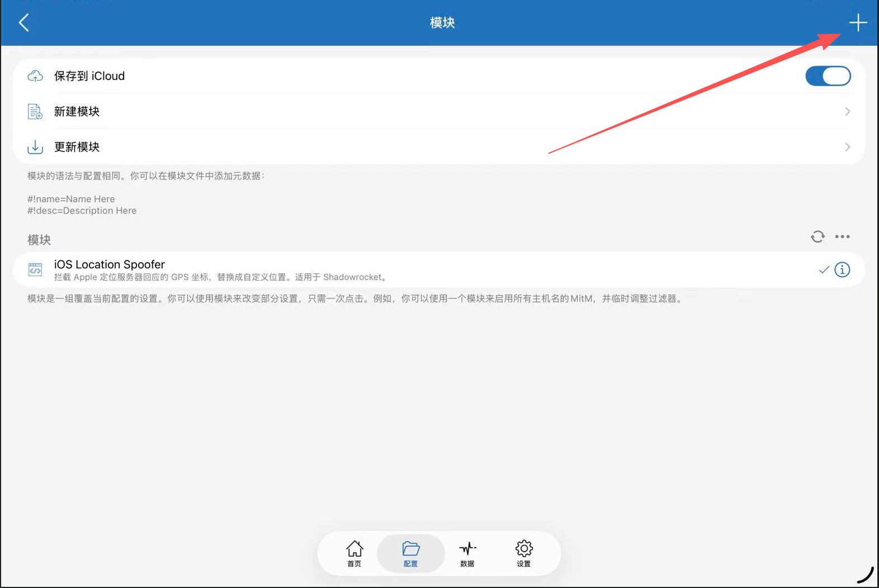879x588 pixels.
Task: Click the iCloud cloud icon
Action: [35, 76]
